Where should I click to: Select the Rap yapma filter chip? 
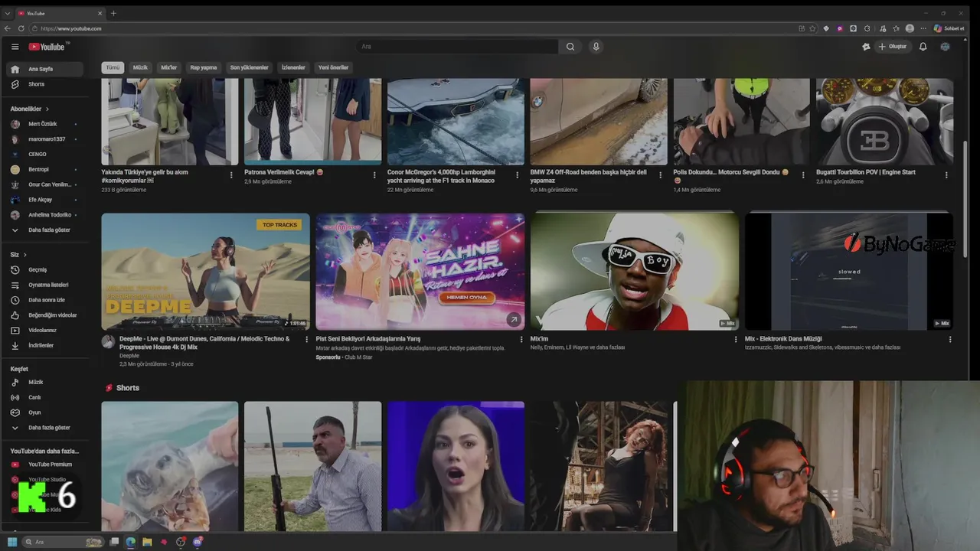pyautogui.click(x=204, y=67)
